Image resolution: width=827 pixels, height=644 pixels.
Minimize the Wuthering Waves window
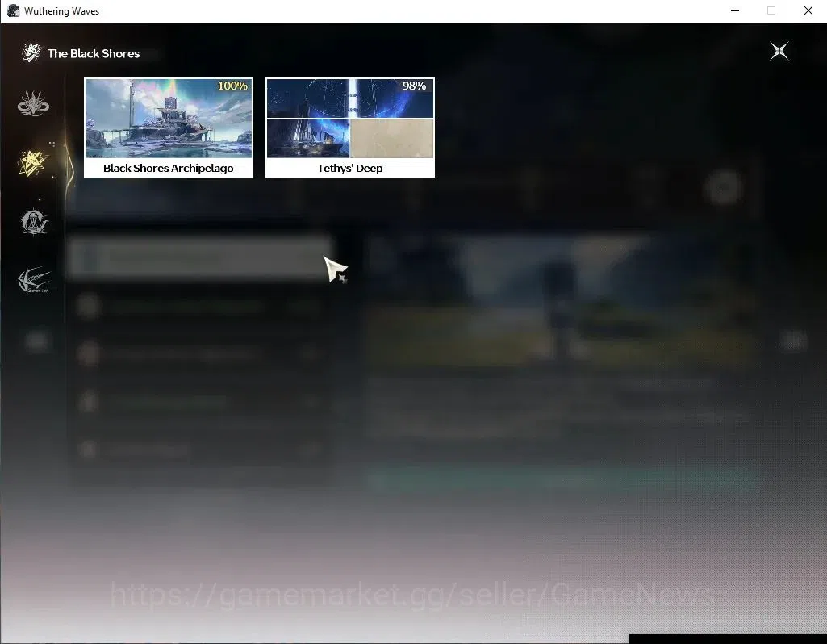click(x=735, y=10)
